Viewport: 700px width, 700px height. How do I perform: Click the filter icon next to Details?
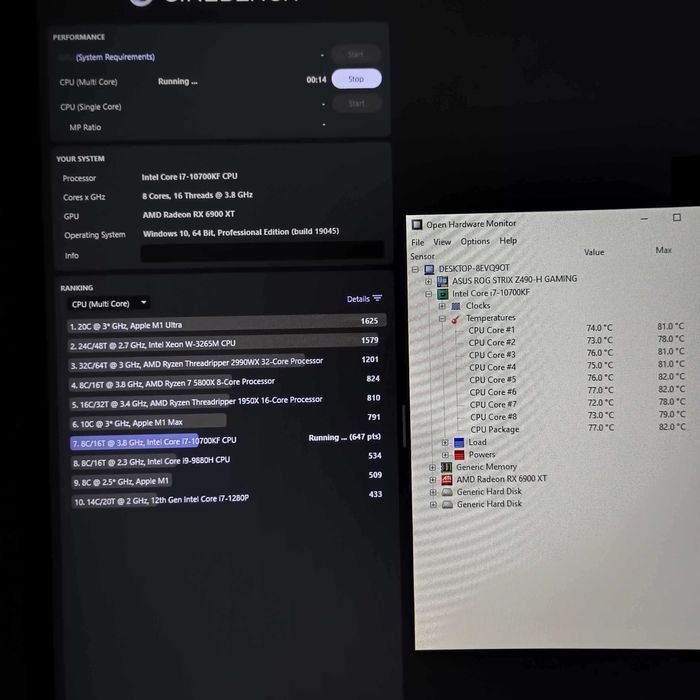coord(377,298)
